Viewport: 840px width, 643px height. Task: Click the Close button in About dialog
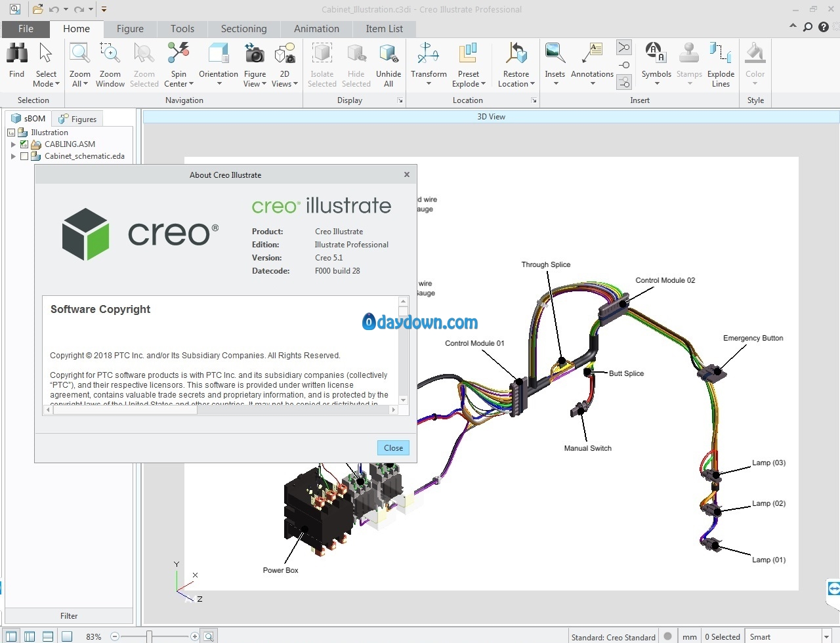[393, 447]
